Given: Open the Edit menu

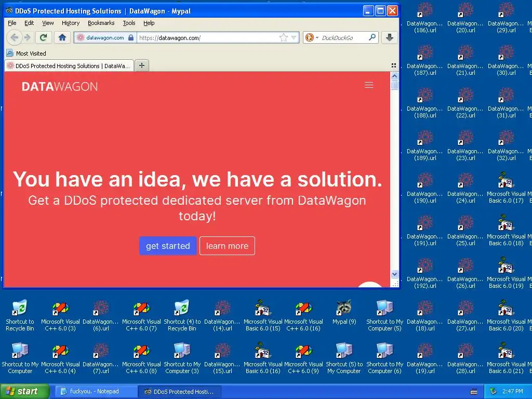Looking at the screenshot, I should point(29,23).
